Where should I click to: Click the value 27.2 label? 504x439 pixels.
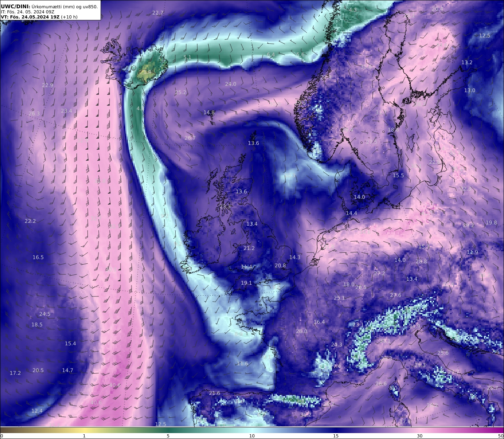pos(380,273)
